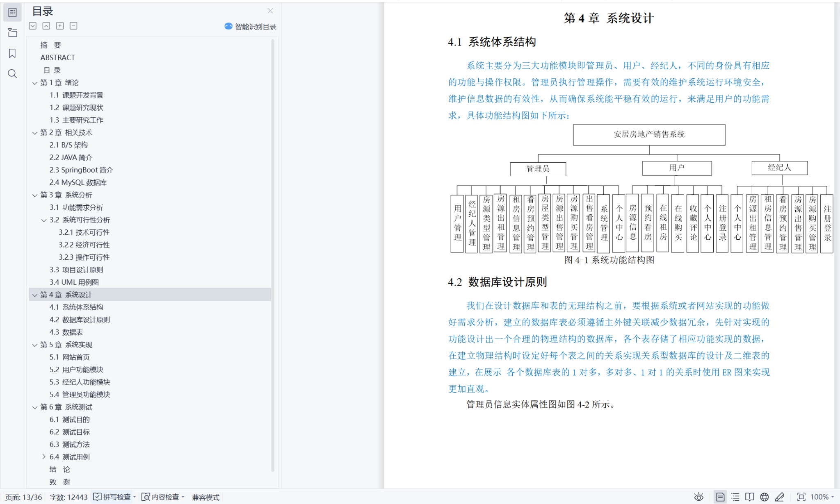
Task: Close the 目录 panel
Action: pyautogui.click(x=270, y=11)
